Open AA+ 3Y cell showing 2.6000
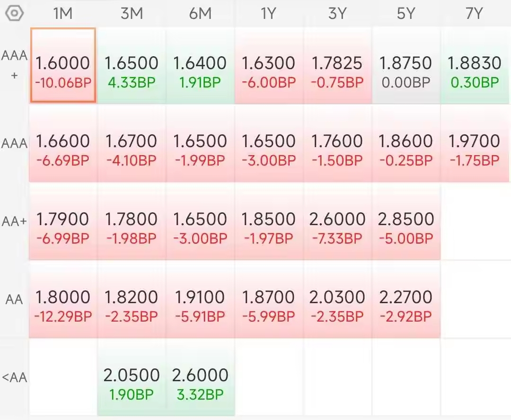This screenshot has height=420, width=511. [x=338, y=221]
